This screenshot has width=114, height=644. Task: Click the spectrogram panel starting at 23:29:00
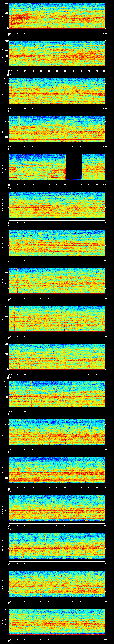57,584
